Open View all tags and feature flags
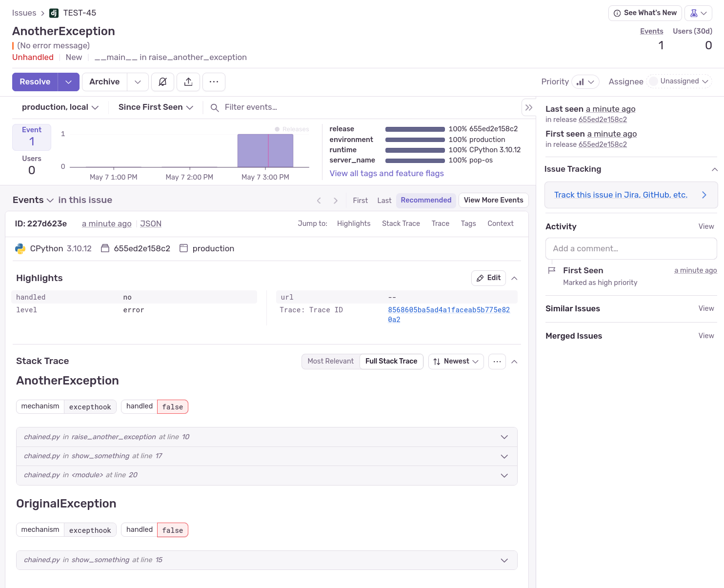Screen dimensions: 724x588 (387, 174)
